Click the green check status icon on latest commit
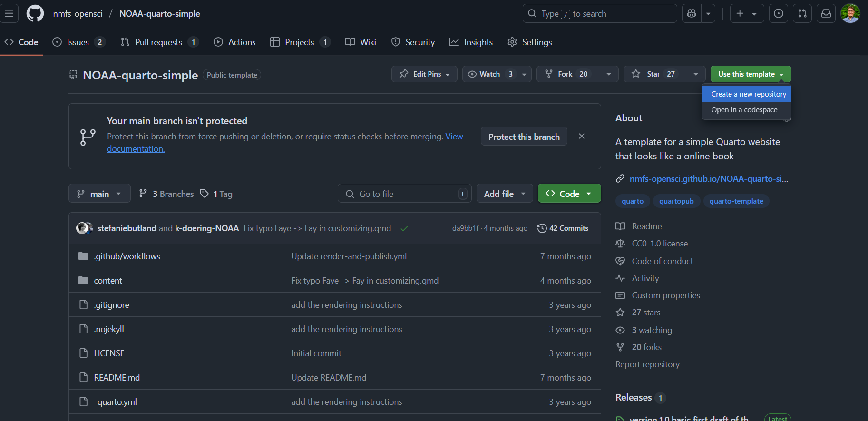 tap(404, 228)
